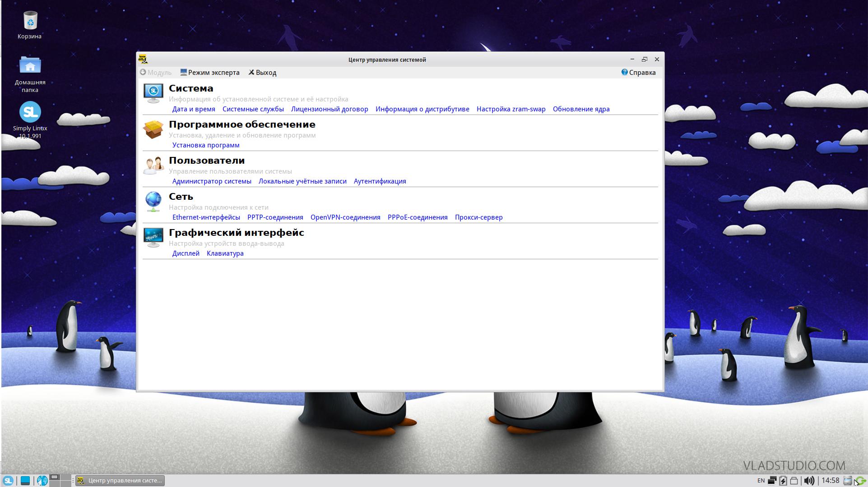Restore the Центр управления системой window size
The height and width of the screenshot is (487, 868).
click(645, 59)
